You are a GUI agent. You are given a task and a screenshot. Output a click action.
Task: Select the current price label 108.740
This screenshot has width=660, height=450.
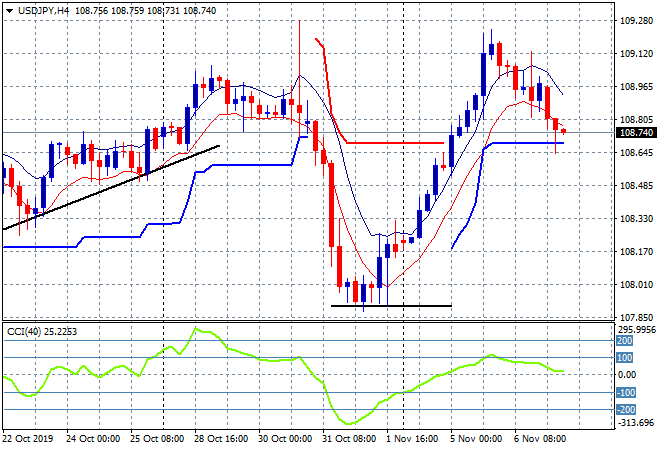pos(636,133)
